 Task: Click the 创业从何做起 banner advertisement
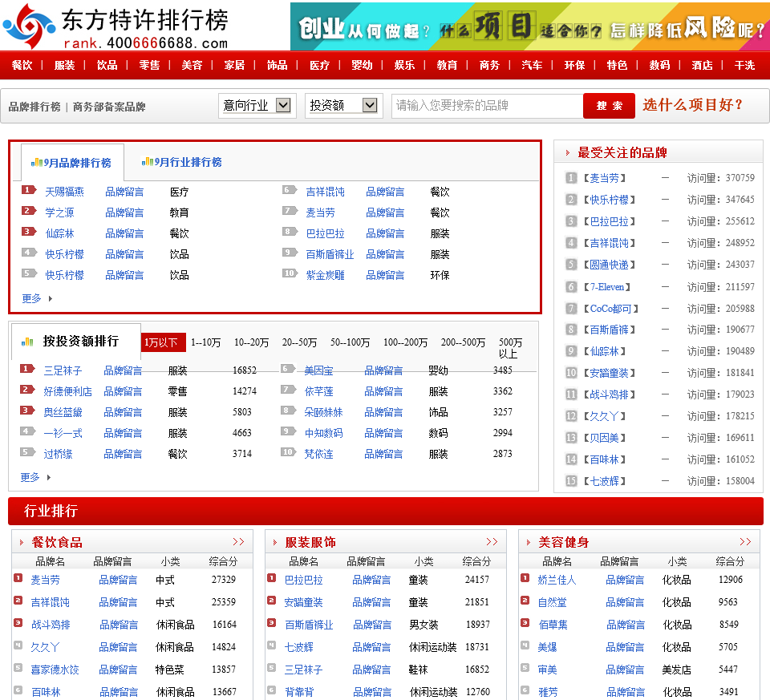tap(529, 28)
